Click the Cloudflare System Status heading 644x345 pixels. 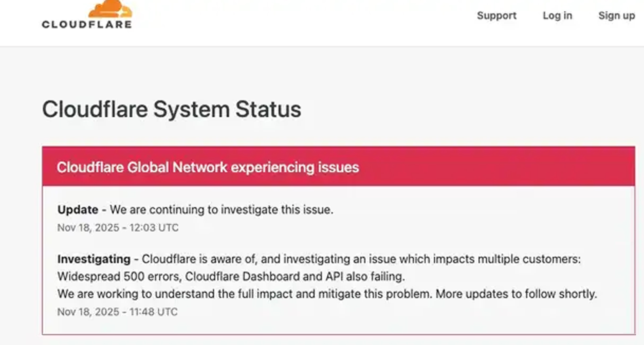coord(171,109)
